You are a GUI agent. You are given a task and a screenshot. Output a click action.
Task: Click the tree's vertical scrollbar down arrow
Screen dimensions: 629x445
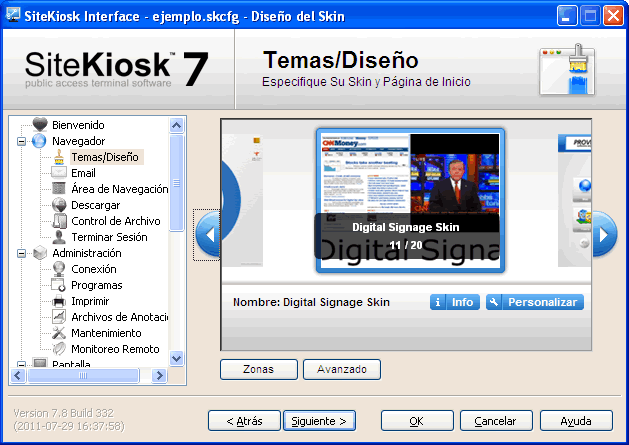tap(177, 358)
